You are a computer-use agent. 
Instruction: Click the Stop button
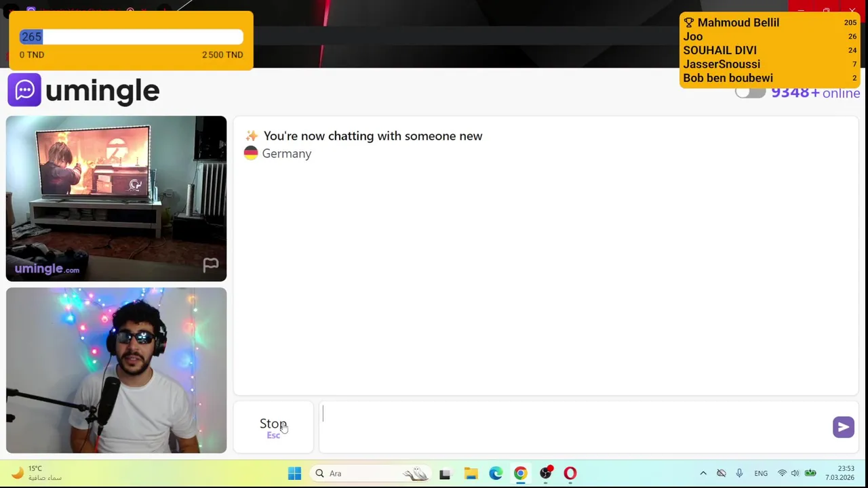coord(273,427)
